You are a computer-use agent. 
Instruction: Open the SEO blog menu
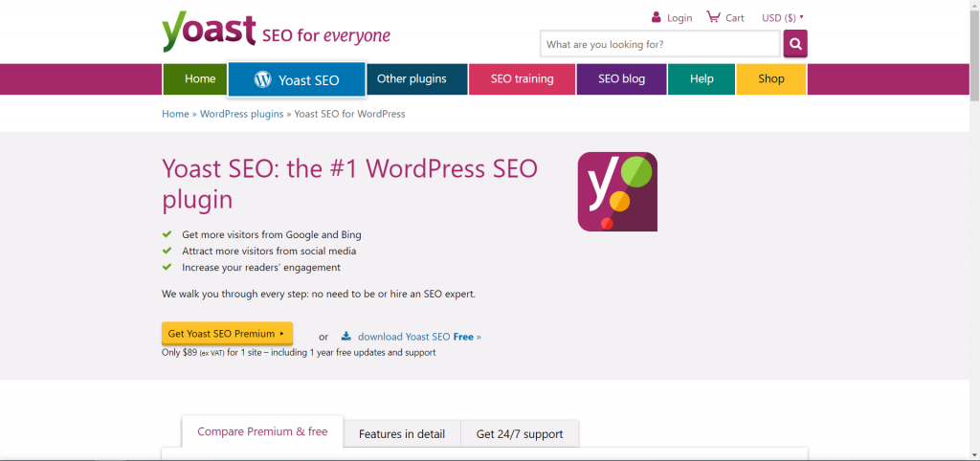pos(621,78)
